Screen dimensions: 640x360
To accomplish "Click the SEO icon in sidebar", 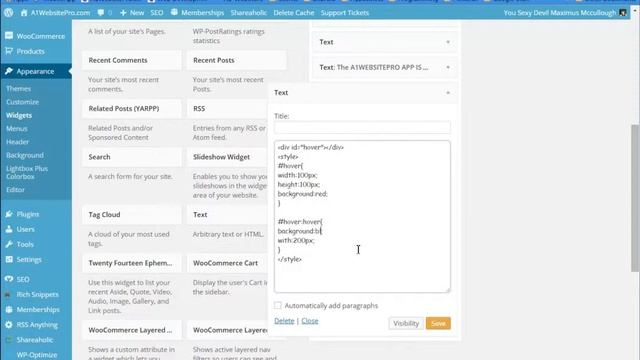I will [x=9, y=279].
